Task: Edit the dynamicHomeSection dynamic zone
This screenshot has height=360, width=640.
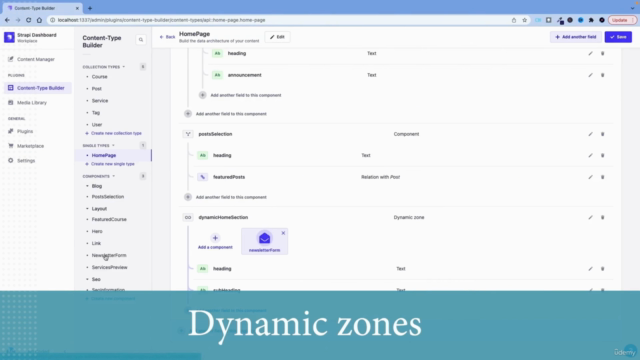Action: click(x=590, y=218)
